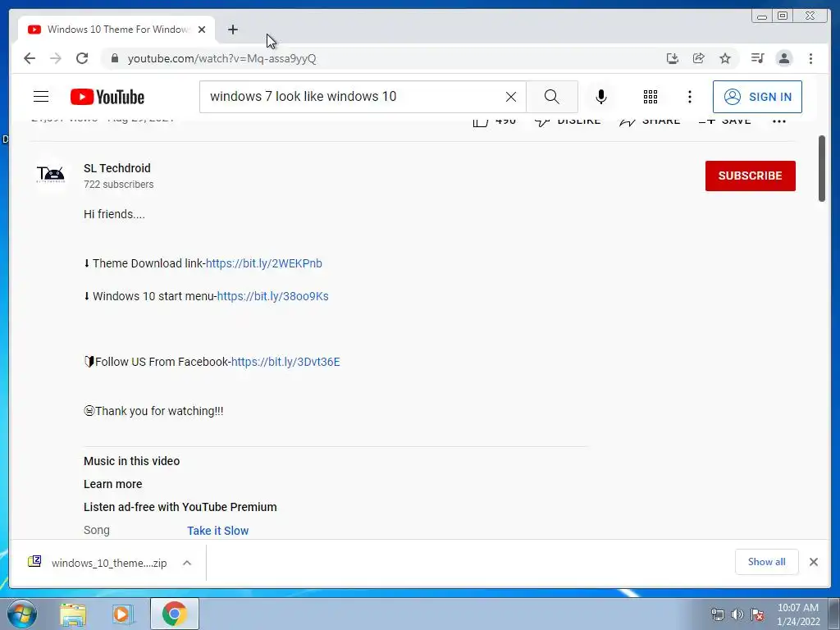
Task: Open a new browser tab with plus
Action: coord(232,30)
